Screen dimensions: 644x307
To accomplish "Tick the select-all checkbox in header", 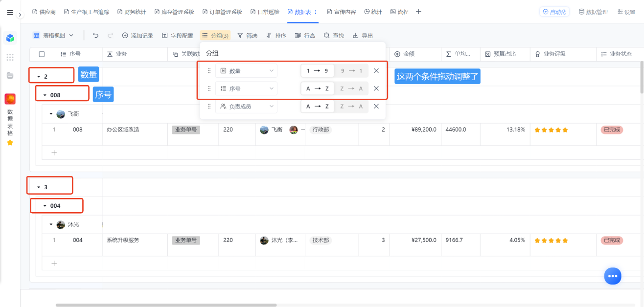I will [42, 54].
